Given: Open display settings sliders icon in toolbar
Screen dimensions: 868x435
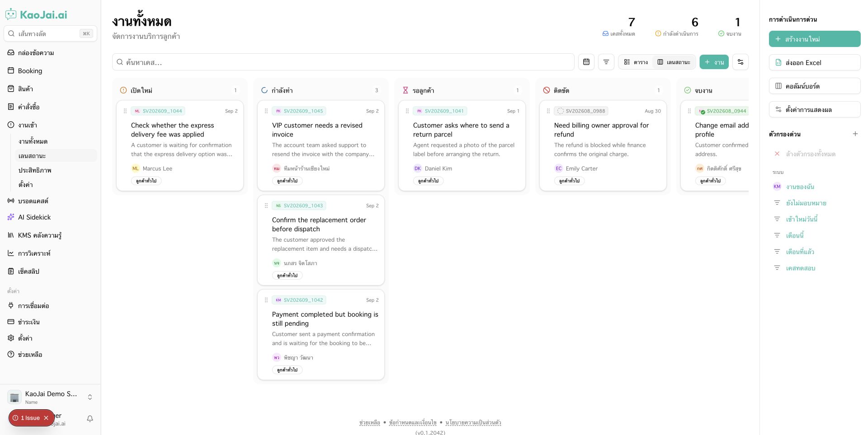Looking at the screenshot, I should tap(741, 62).
